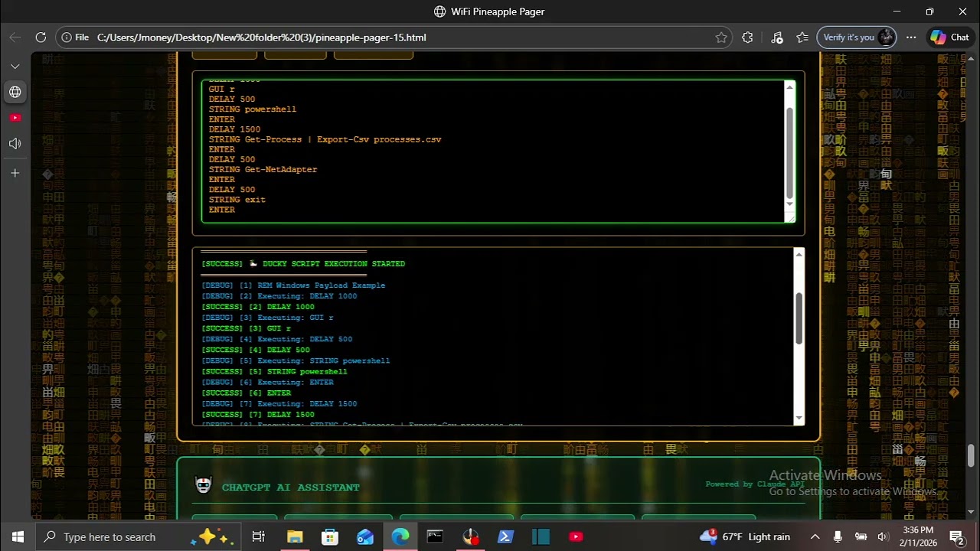
Task: Open the notification center icon
Action: pos(956,536)
